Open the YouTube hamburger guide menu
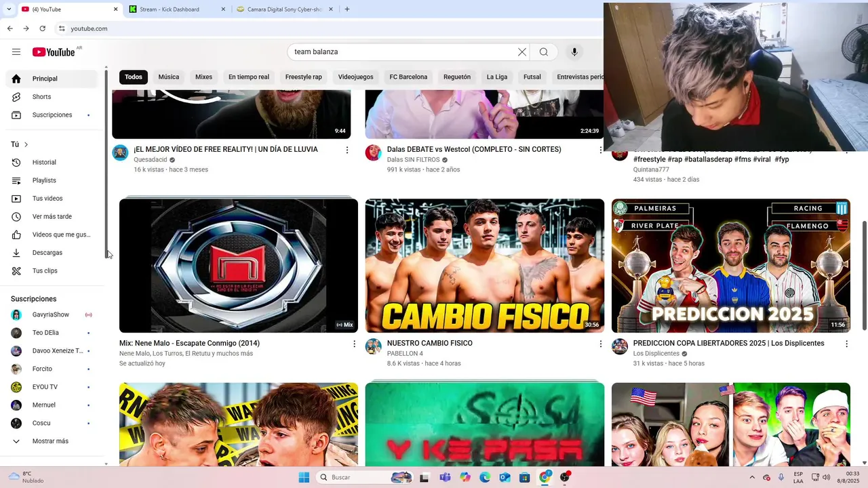 pos(16,52)
